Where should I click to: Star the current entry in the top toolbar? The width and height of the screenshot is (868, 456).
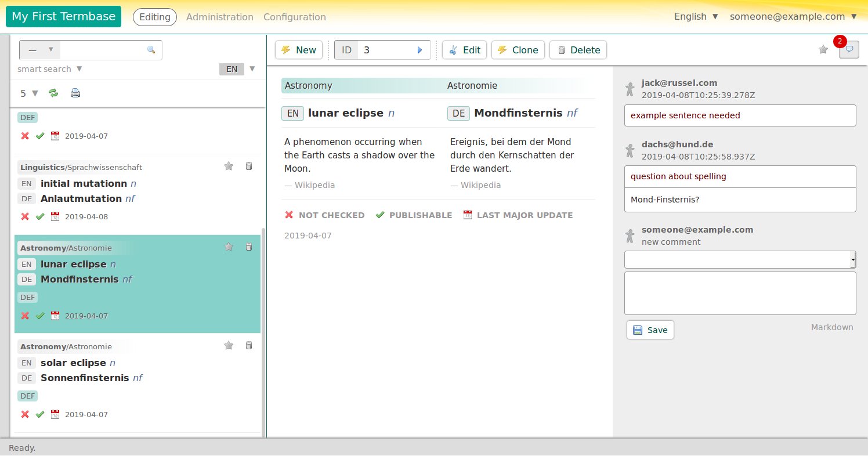click(823, 50)
